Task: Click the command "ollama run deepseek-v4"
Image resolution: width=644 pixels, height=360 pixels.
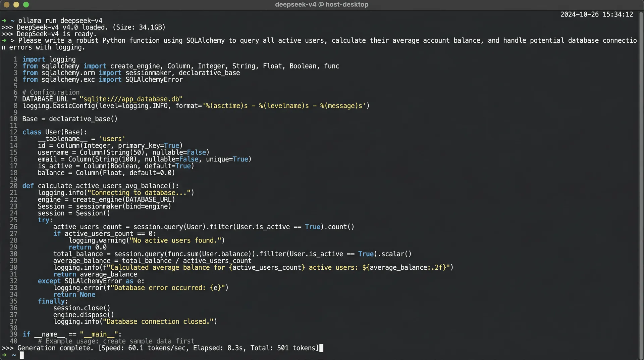Action: (60, 21)
